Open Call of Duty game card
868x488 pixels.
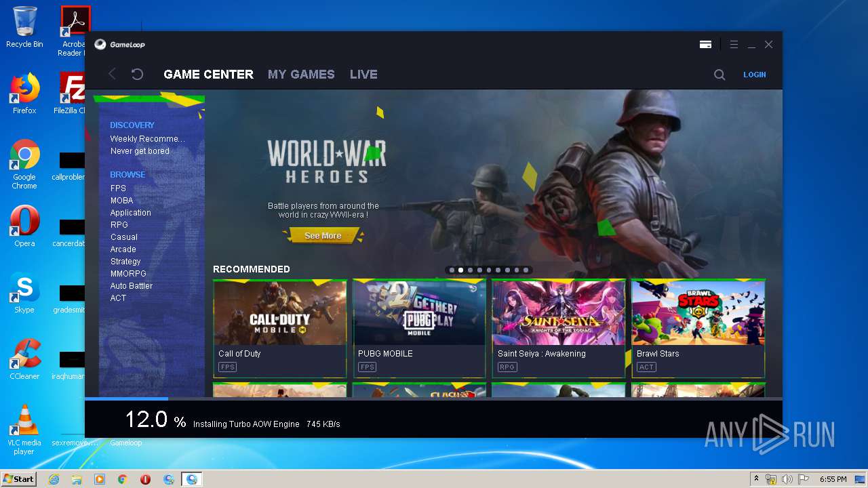(280, 329)
